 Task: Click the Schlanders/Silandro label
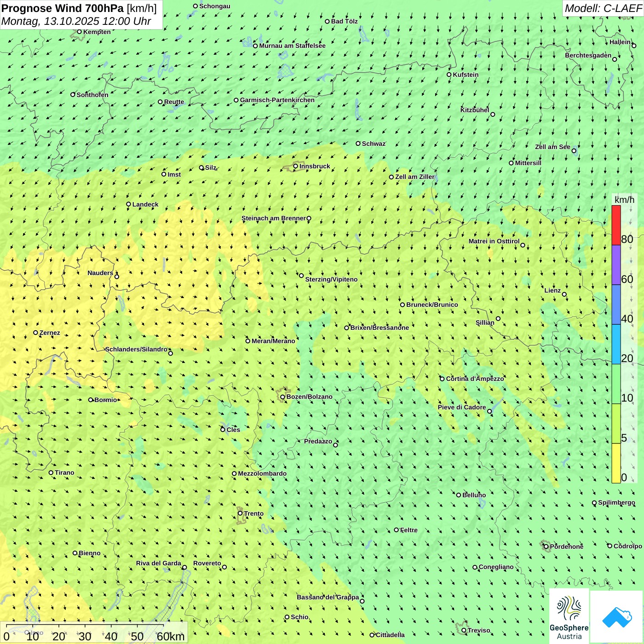click(x=137, y=349)
